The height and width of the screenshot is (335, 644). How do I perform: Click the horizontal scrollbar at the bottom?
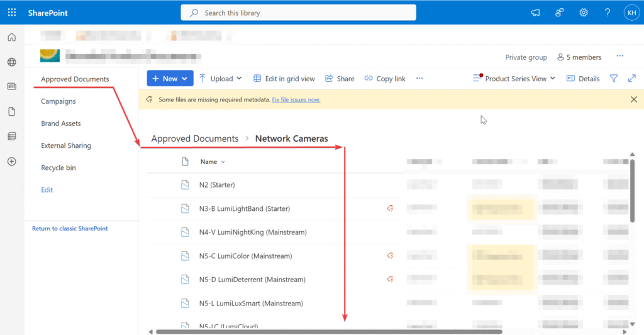coord(327,331)
